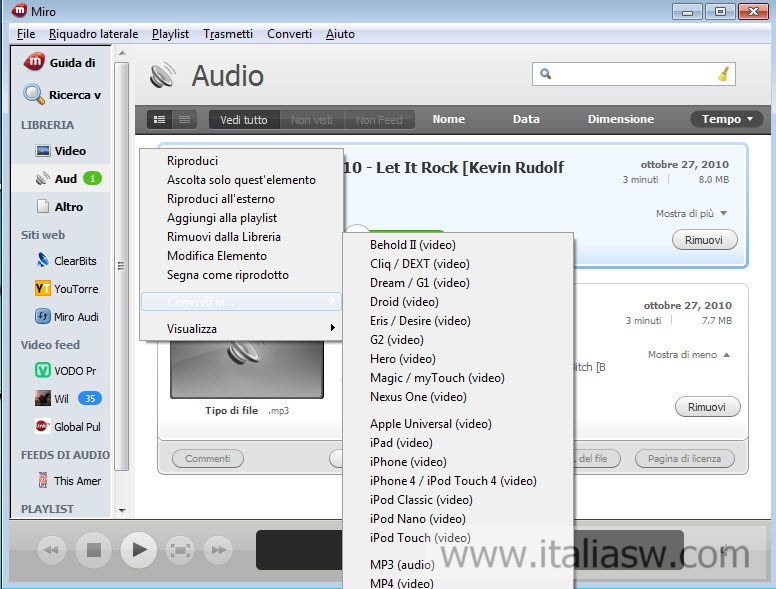This screenshot has width=776, height=589.
Task: Open the Converti in submenu
Action: [x=242, y=301]
